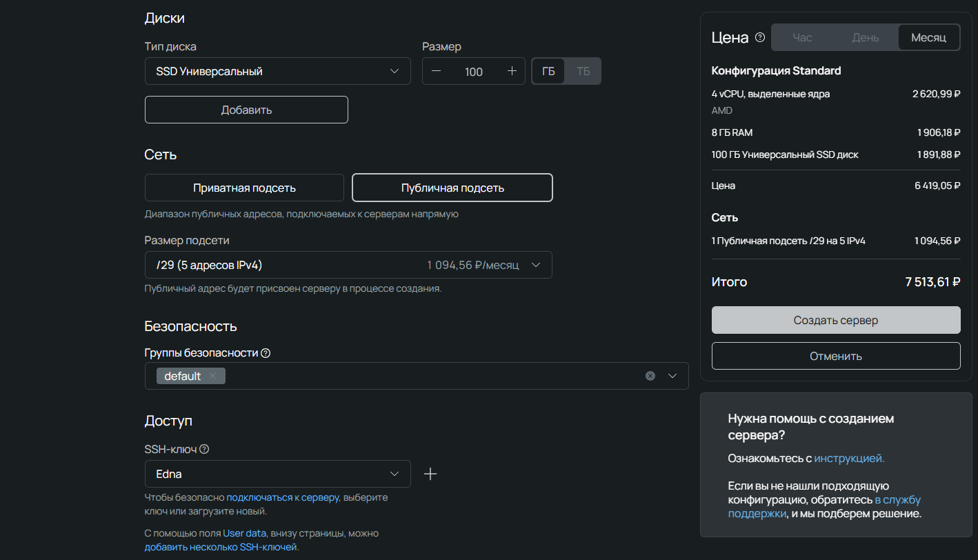Screen dimensions: 978x560
Task: Open the Тип диска dropdown
Action: tap(277, 71)
